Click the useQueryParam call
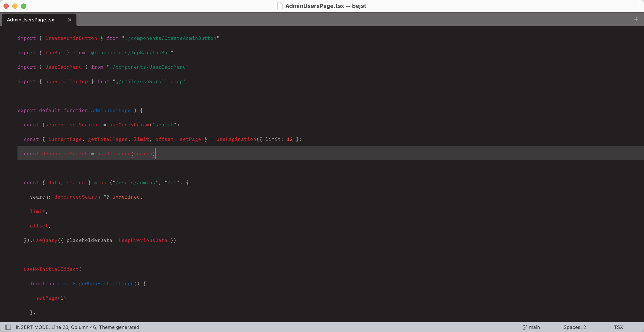The image size is (644, 332). (129, 125)
